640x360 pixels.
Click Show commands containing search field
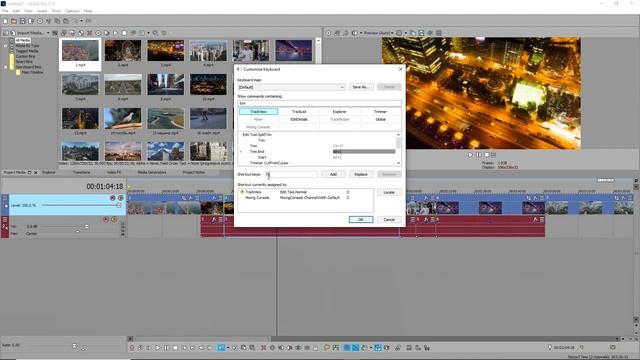[319, 103]
